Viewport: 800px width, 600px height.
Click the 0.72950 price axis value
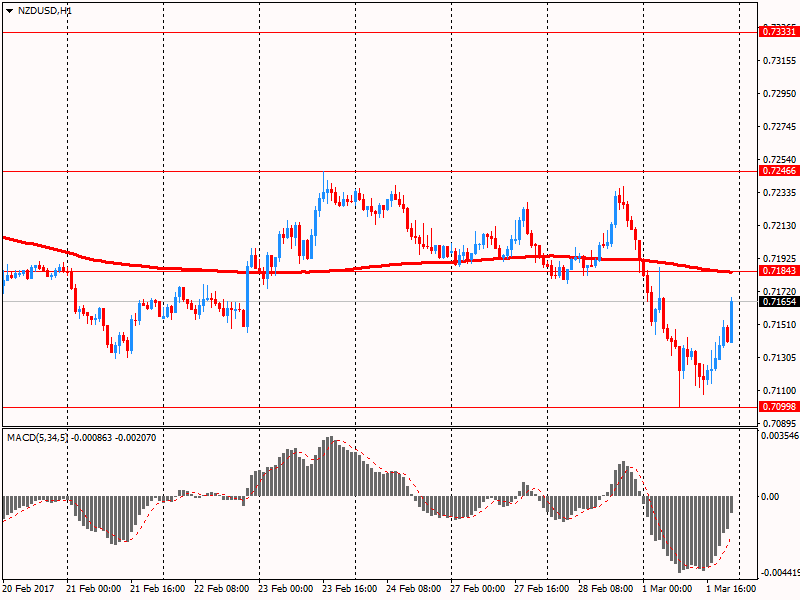click(x=779, y=94)
